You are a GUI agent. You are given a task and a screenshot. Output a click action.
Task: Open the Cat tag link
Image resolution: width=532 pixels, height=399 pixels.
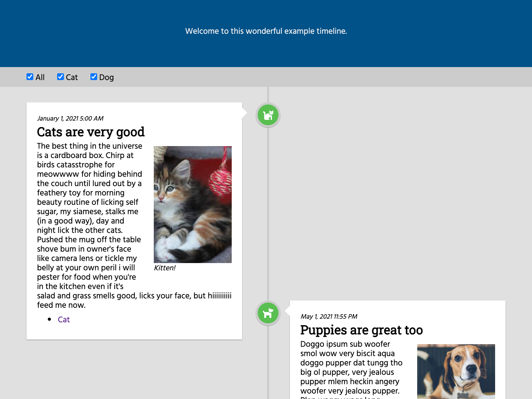click(x=64, y=319)
